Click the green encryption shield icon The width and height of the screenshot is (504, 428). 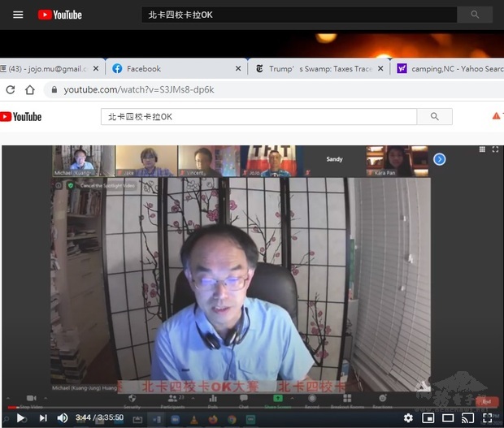(71, 185)
